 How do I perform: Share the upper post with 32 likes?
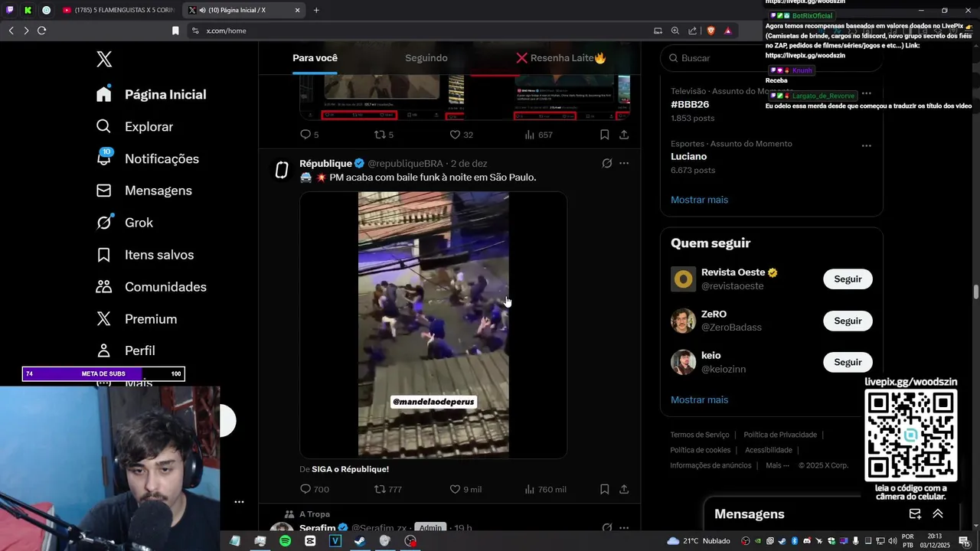coord(624,135)
